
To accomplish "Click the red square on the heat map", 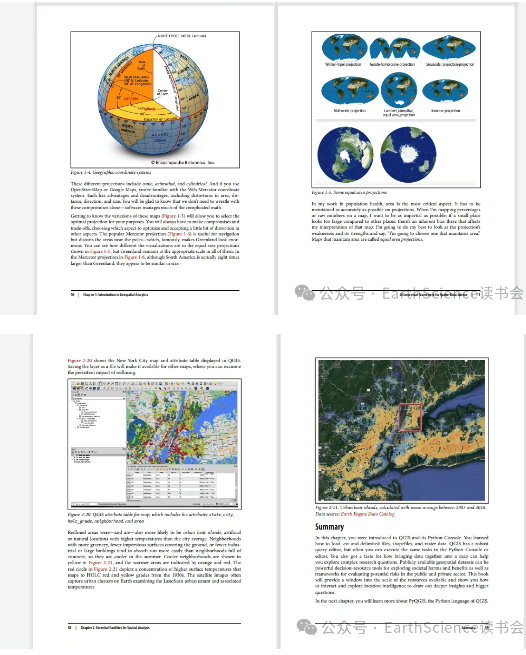I will point(409,417).
